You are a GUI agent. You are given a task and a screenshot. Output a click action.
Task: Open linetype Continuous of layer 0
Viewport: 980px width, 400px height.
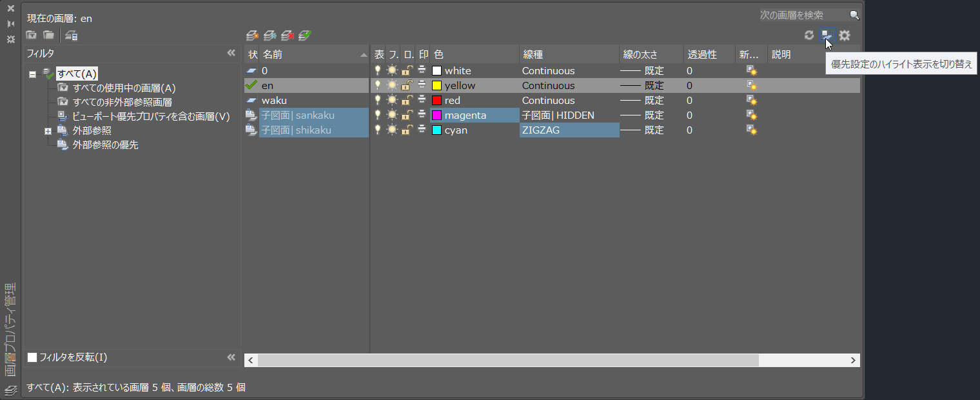pyautogui.click(x=548, y=71)
